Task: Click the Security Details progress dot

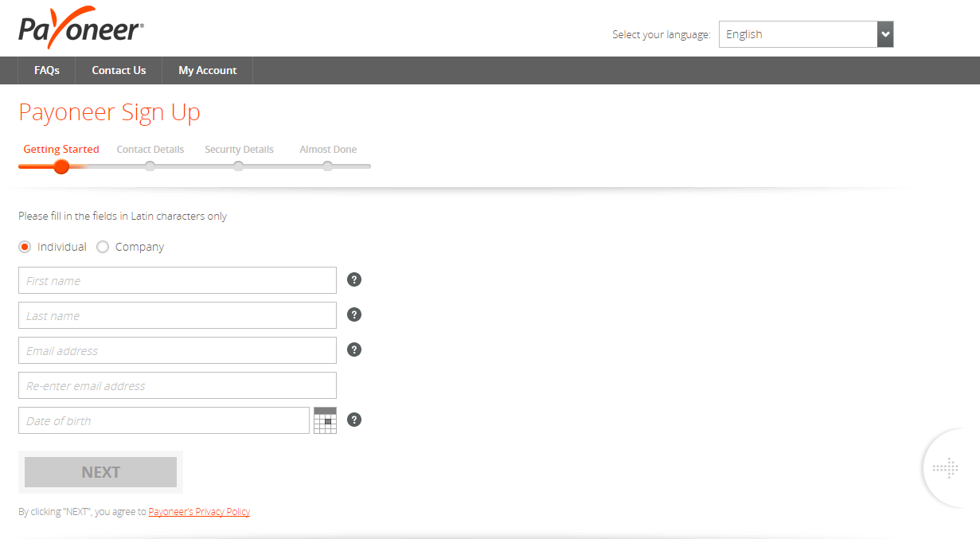Action: point(238,166)
